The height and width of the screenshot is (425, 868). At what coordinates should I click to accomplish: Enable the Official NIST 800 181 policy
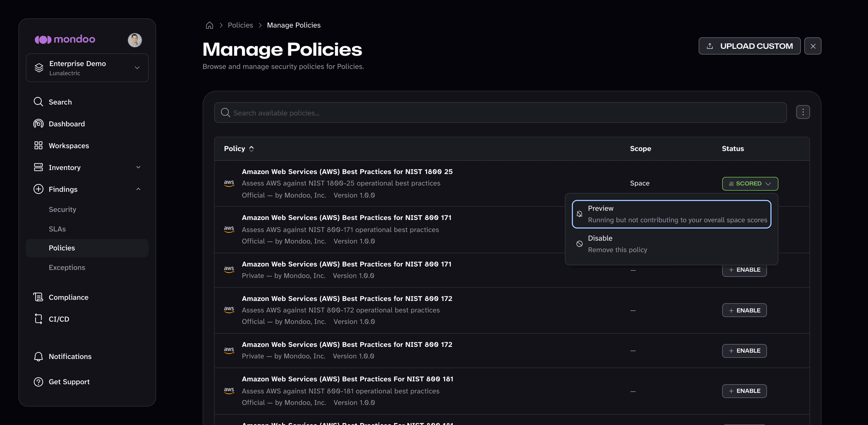point(744,391)
